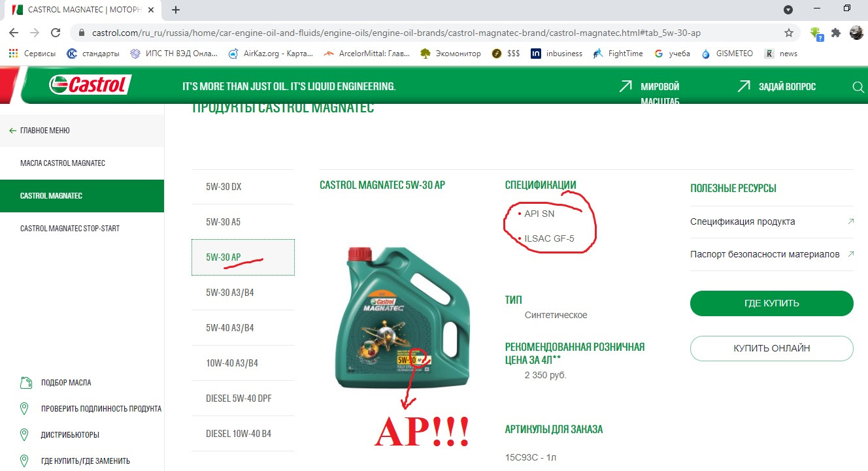Click the 2 350 руб. price

(545, 375)
